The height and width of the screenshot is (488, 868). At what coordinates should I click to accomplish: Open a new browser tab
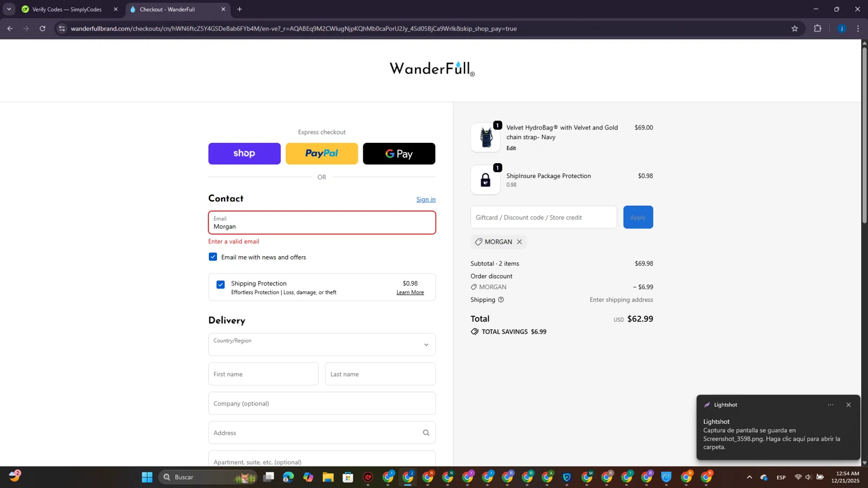(x=240, y=9)
